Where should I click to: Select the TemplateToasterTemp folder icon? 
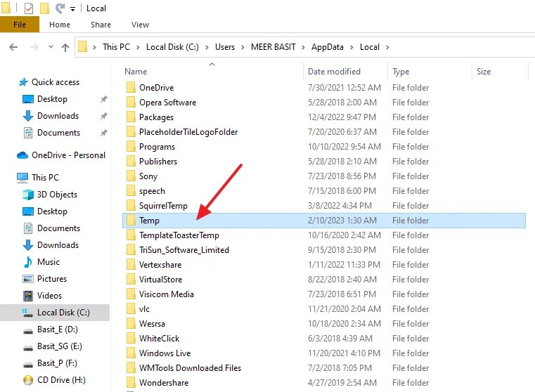131,235
